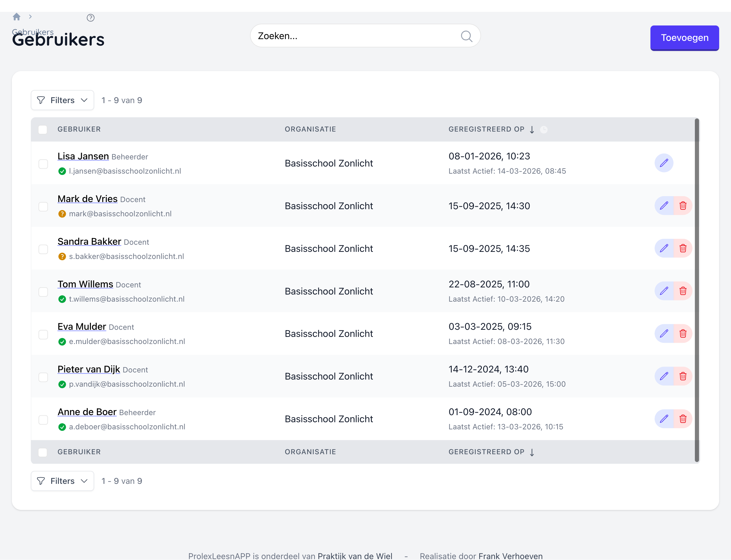Check the box for Mark de Vries
731x560 pixels.
pos(43,207)
